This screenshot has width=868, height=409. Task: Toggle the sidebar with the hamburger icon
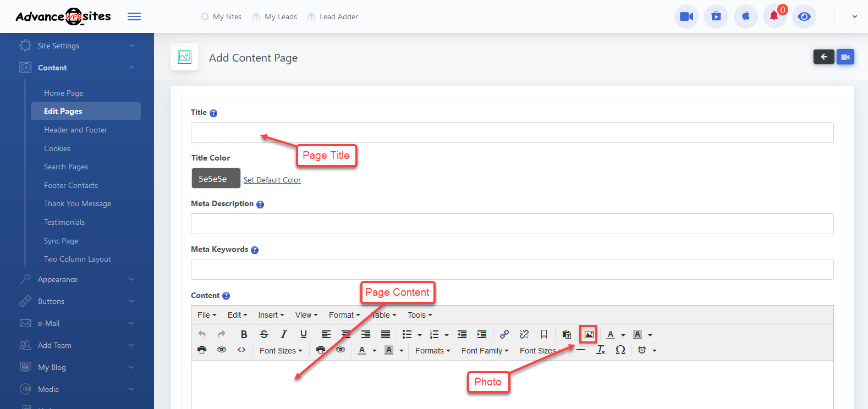(134, 16)
